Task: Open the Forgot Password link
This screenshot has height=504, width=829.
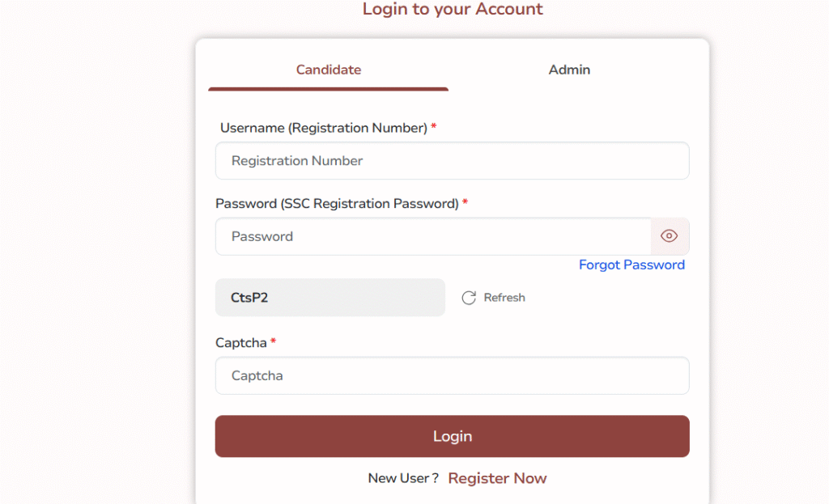Action: click(631, 265)
